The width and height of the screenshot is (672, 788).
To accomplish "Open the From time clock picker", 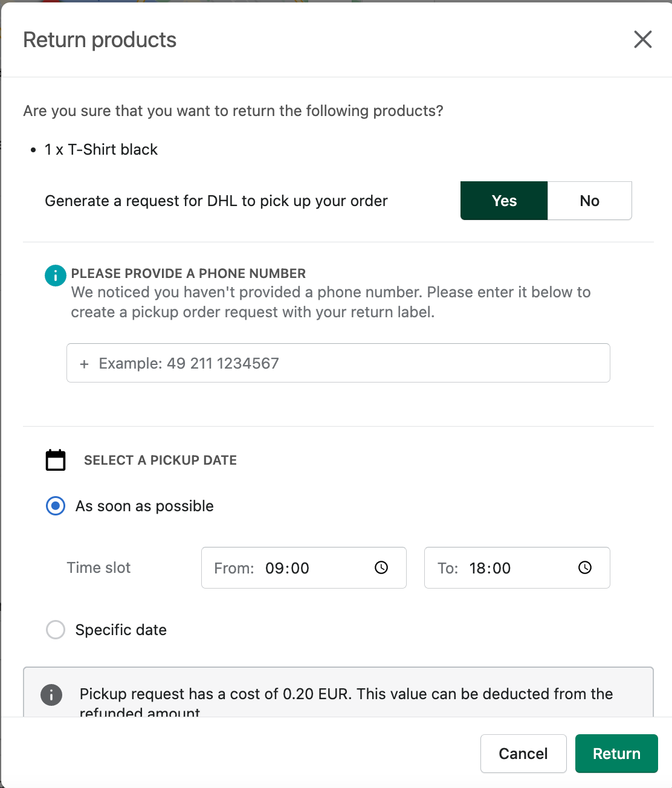I will [381, 567].
